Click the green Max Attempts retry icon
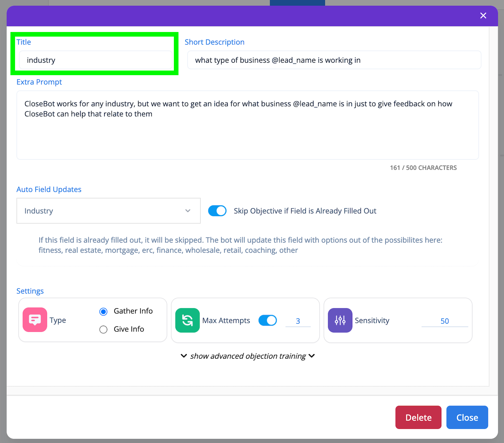Screen dimensions: 504x443 pos(188,320)
